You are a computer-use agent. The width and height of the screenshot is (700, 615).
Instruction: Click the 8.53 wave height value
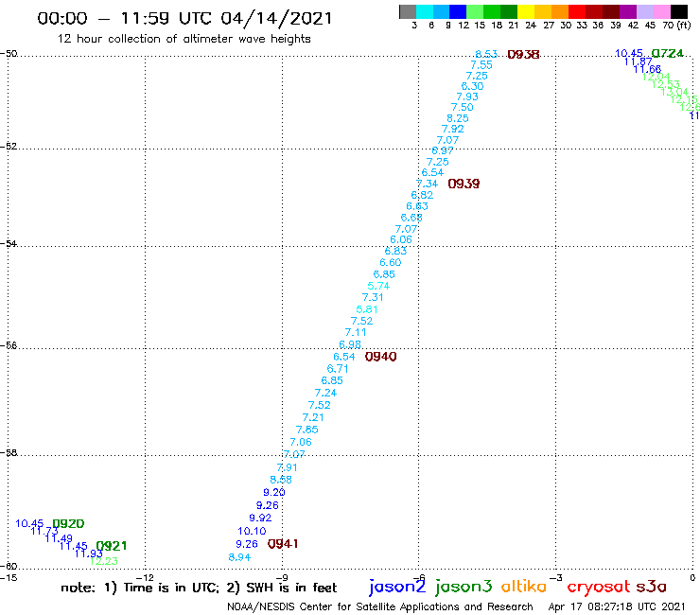[486, 54]
